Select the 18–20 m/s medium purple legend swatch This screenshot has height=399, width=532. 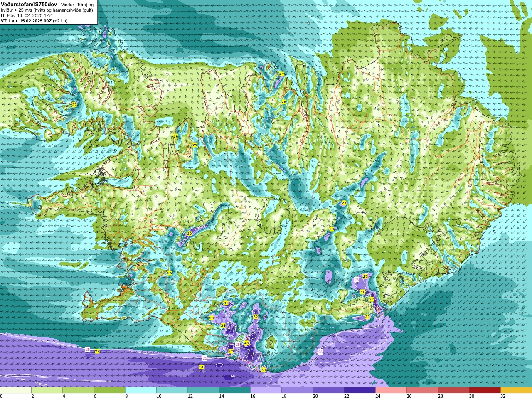click(x=297, y=390)
